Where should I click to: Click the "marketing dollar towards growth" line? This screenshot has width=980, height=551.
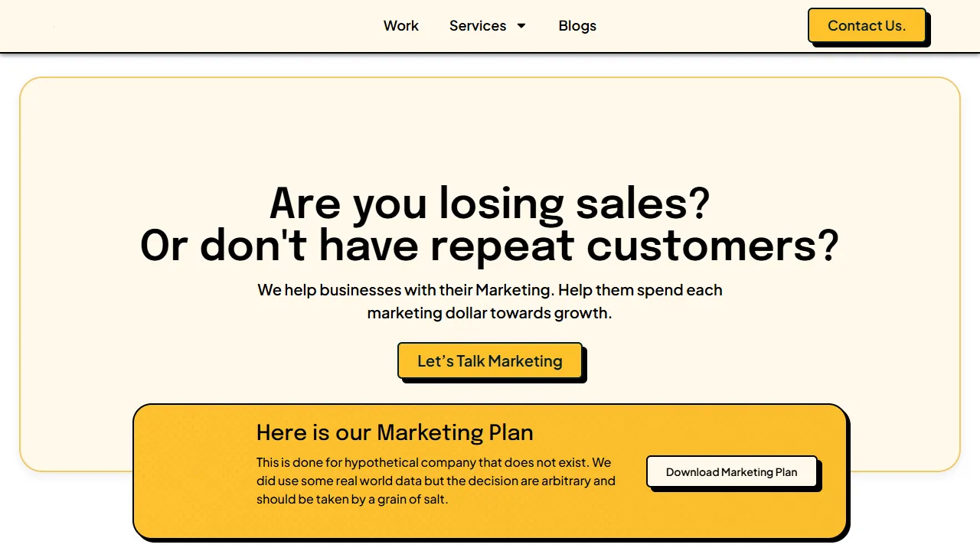pos(490,313)
